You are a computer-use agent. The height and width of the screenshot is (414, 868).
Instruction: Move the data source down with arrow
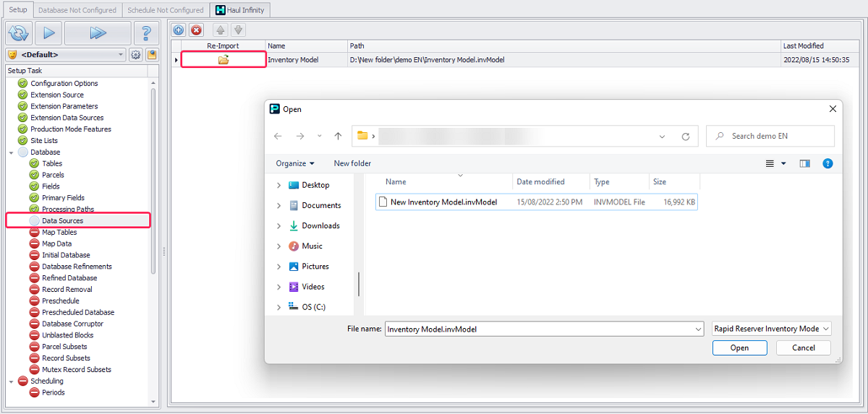tap(237, 30)
